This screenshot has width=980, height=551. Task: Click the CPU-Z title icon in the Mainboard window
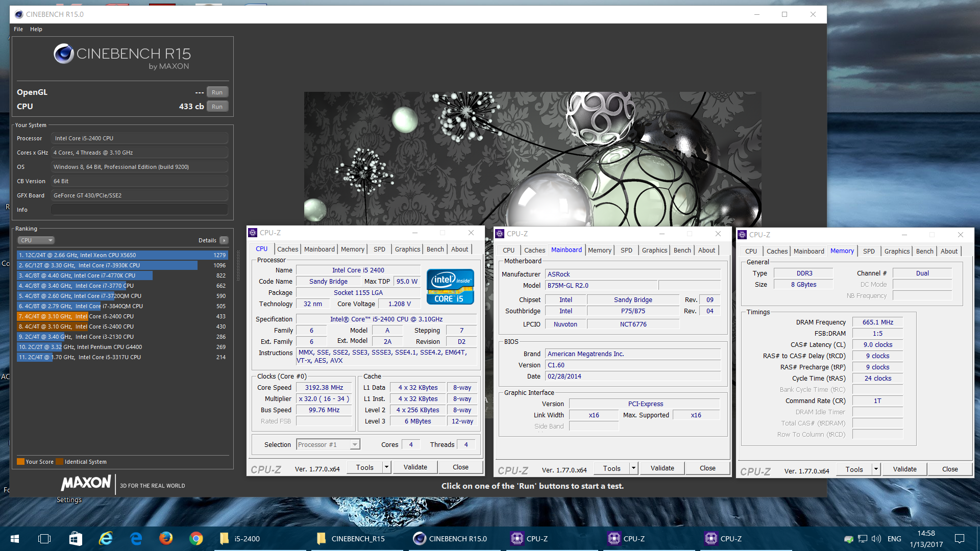pos(500,234)
